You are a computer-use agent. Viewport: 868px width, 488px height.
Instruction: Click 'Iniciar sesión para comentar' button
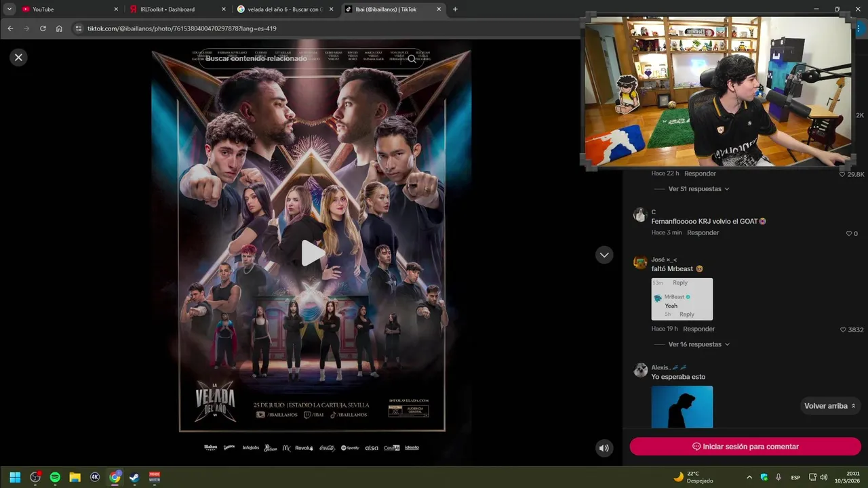click(x=745, y=447)
